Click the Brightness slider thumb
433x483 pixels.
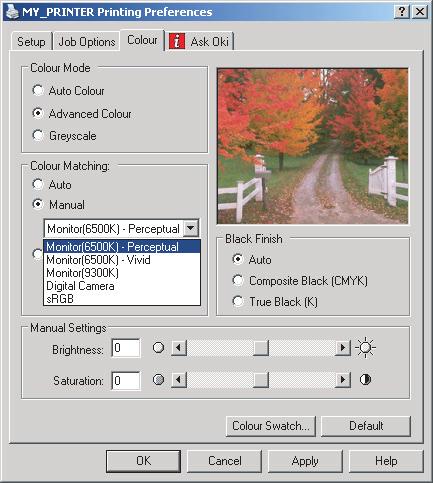click(x=261, y=348)
